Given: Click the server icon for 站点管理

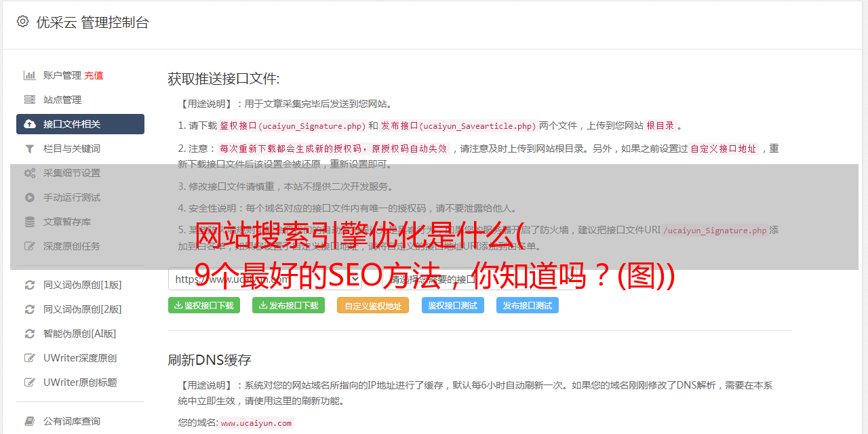Looking at the screenshot, I should click(x=30, y=100).
